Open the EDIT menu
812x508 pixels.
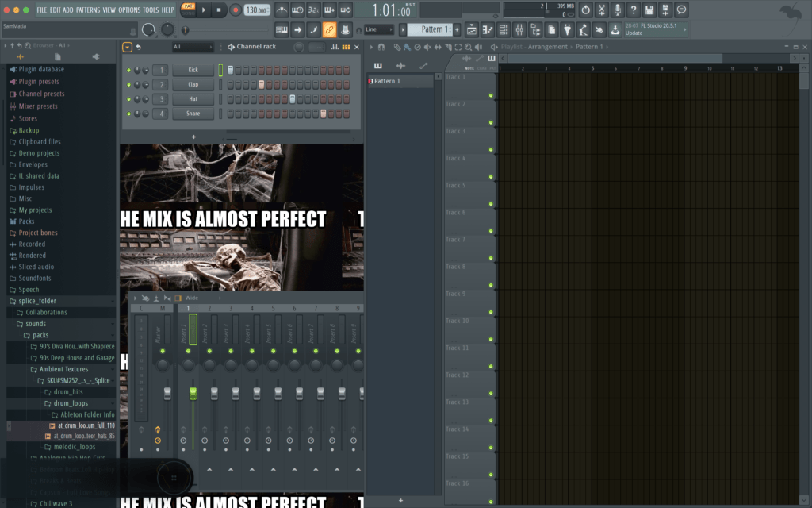(55, 10)
